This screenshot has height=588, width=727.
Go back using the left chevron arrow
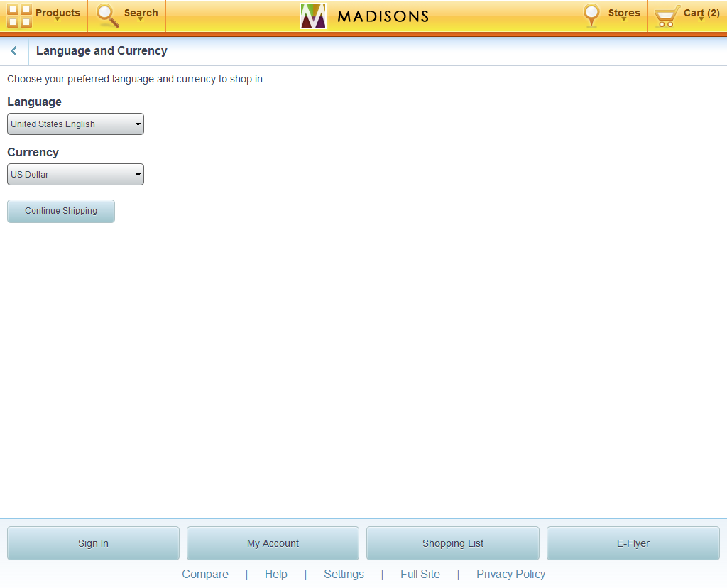[13, 50]
